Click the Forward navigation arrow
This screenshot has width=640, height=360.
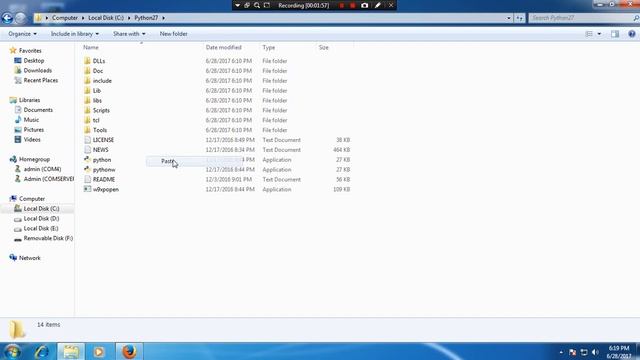20,18
